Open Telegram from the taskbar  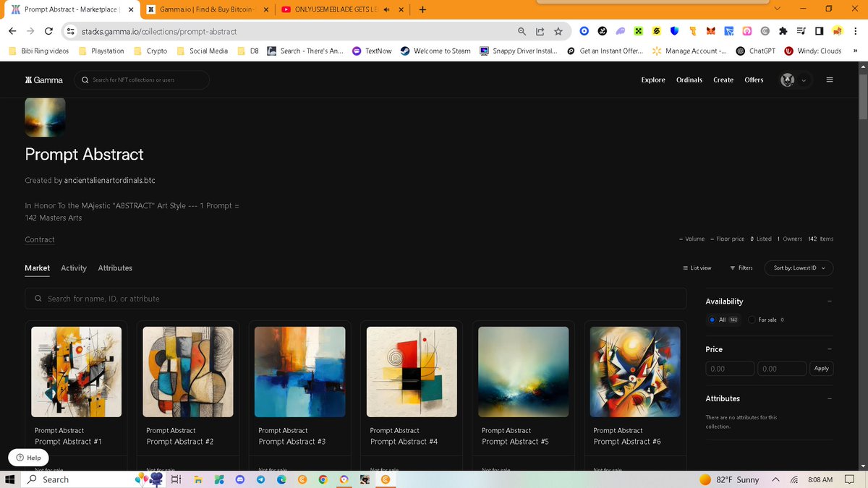pos(261,479)
